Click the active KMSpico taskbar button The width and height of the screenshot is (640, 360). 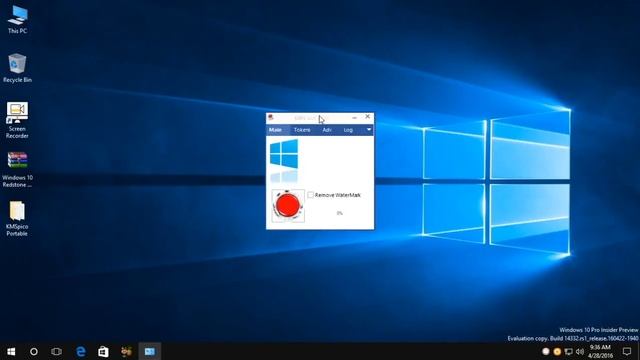click(x=150, y=351)
